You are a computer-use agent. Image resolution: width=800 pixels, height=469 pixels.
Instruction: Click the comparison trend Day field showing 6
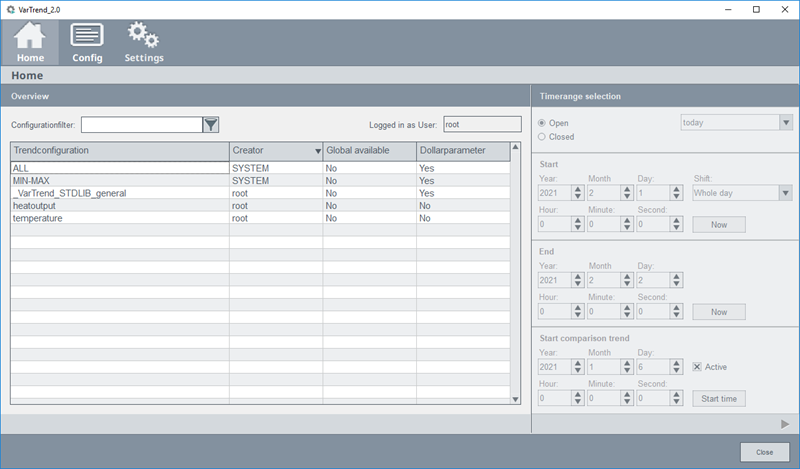pos(654,367)
